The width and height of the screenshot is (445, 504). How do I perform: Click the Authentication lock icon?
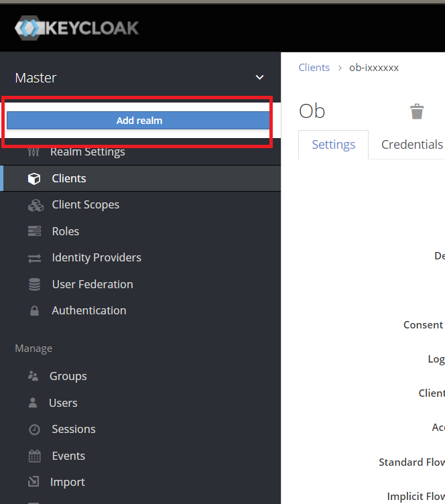tap(34, 311)
